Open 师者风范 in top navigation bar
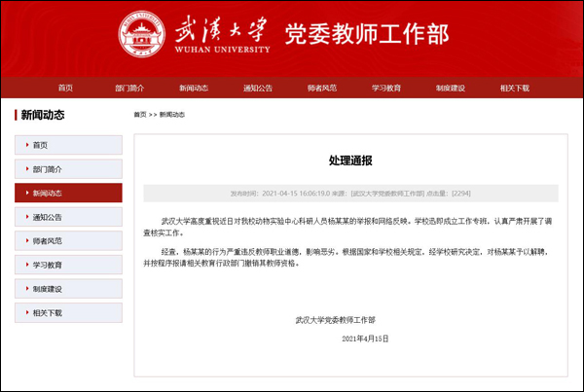 pyautogui.click(x=322, y=88)
